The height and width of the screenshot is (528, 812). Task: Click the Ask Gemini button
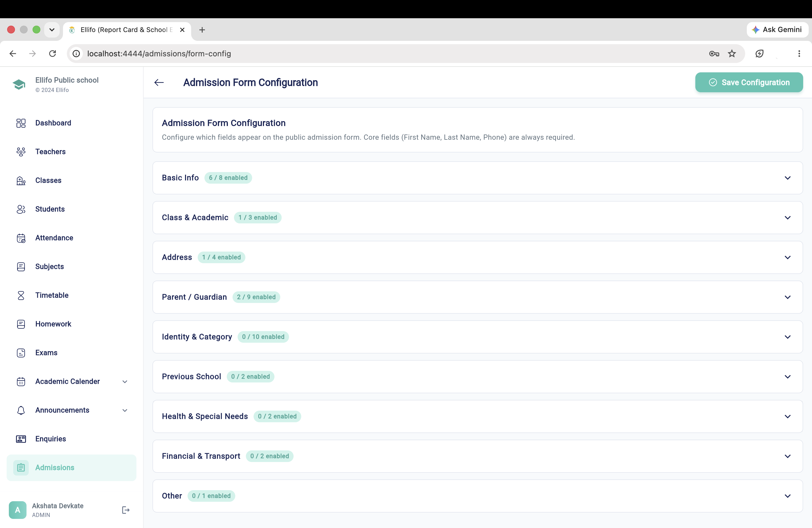point(777,30)
